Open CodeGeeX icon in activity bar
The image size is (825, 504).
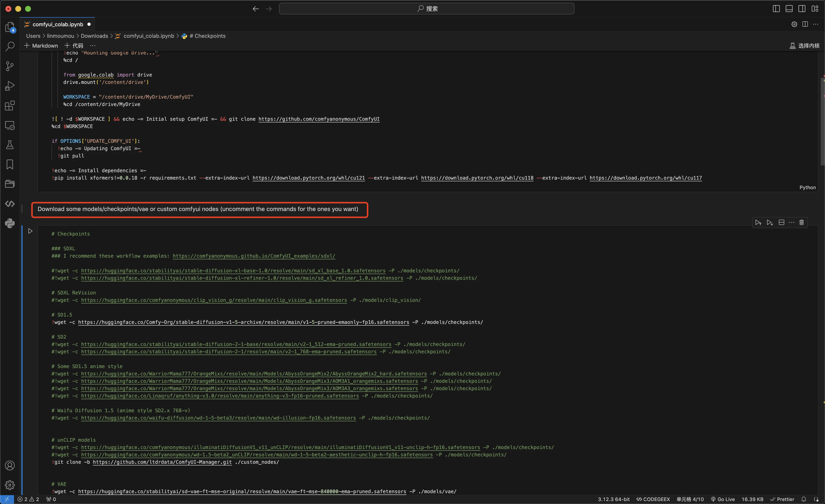tap(10, 203)
